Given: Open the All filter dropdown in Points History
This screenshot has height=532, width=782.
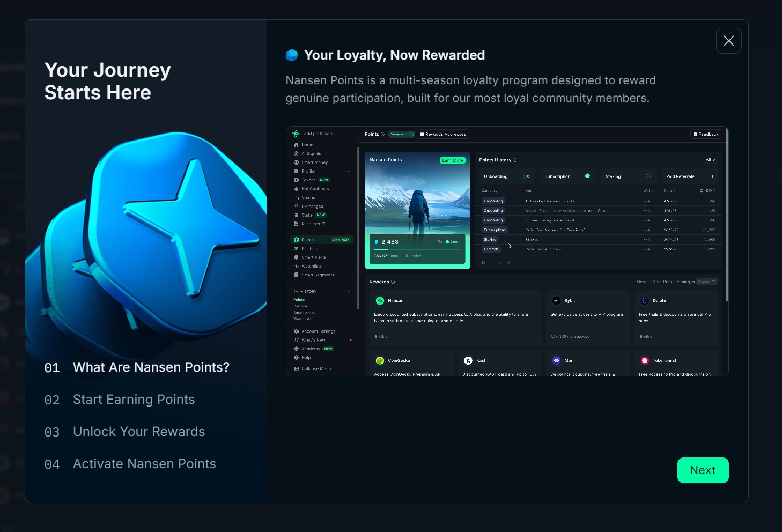Looking at the screenshot, I should point(710,160).
